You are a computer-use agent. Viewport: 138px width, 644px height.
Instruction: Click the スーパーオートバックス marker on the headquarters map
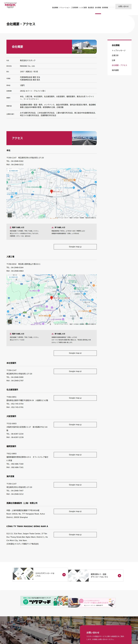pos(95,196)
